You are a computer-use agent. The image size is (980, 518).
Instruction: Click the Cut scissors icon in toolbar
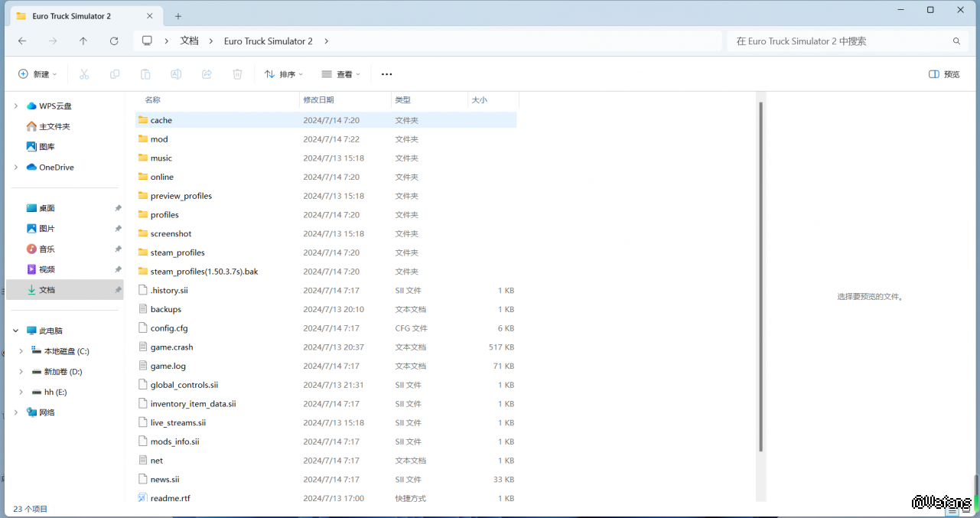(x=84, y=74)
